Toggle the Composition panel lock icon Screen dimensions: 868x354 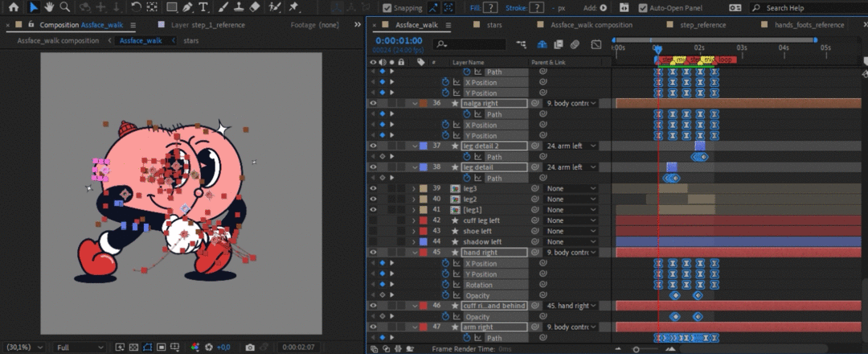tap(31, 25)
